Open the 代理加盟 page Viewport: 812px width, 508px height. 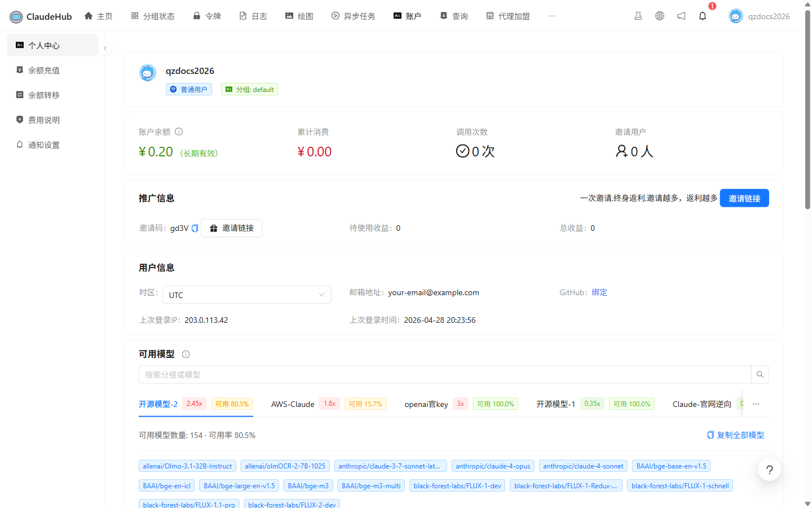[x=508, y=16]
